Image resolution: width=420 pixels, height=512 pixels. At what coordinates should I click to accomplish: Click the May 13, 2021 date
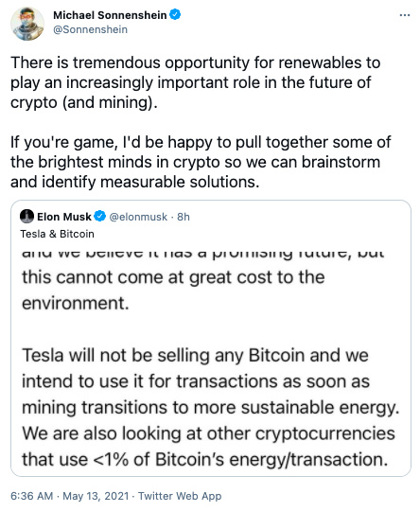click(96, 496)
